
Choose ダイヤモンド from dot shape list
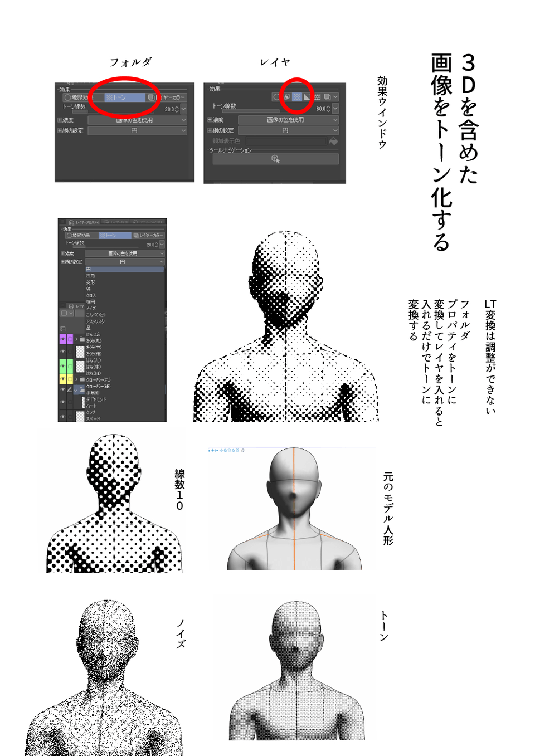(x=96, y=399)
